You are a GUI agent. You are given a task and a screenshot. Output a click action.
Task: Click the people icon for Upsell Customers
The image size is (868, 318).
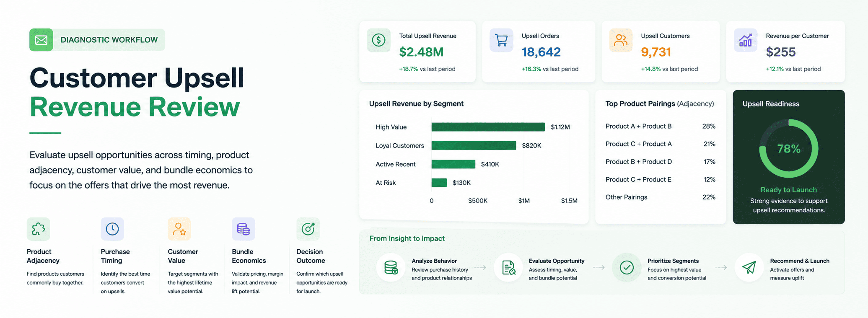(x=621, y=40)
